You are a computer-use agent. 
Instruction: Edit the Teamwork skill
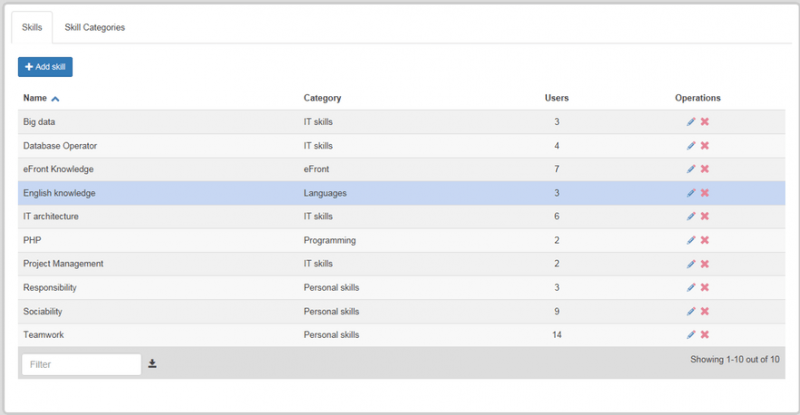pyautogui.click(x=691, y=335)
